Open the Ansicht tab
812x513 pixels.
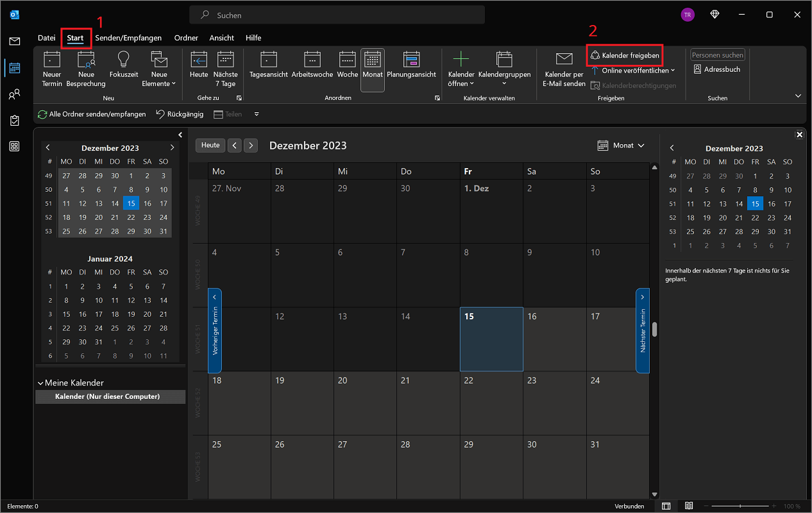click(221, 38)
